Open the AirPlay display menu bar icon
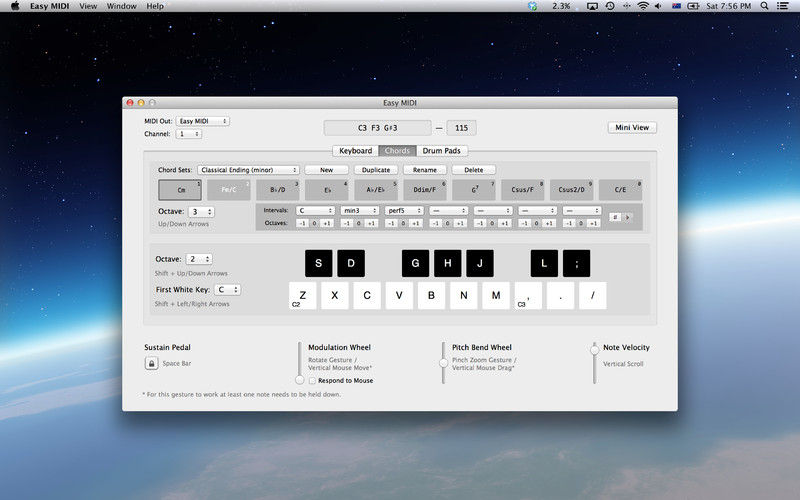This screenshot has height=500, width=800. pos(592,6)
